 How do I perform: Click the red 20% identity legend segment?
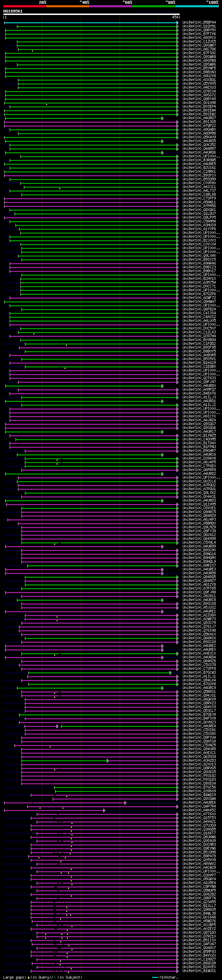(x=25, y=6)
